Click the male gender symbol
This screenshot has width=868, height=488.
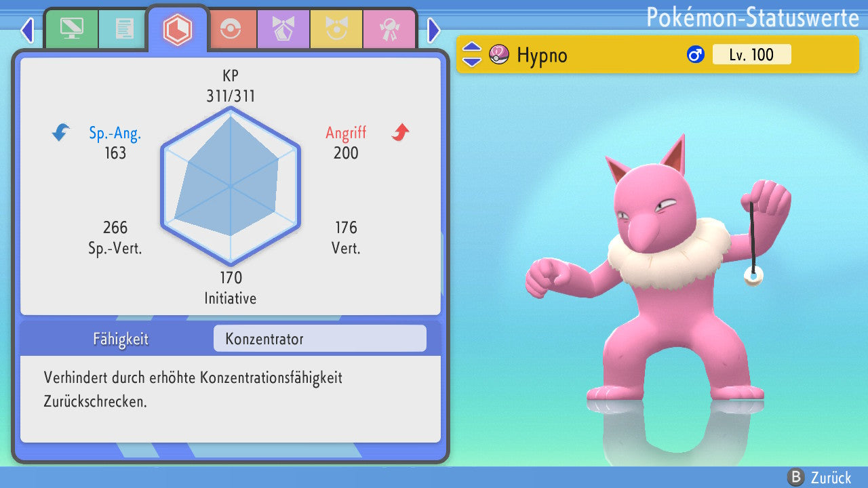(695, 54)
